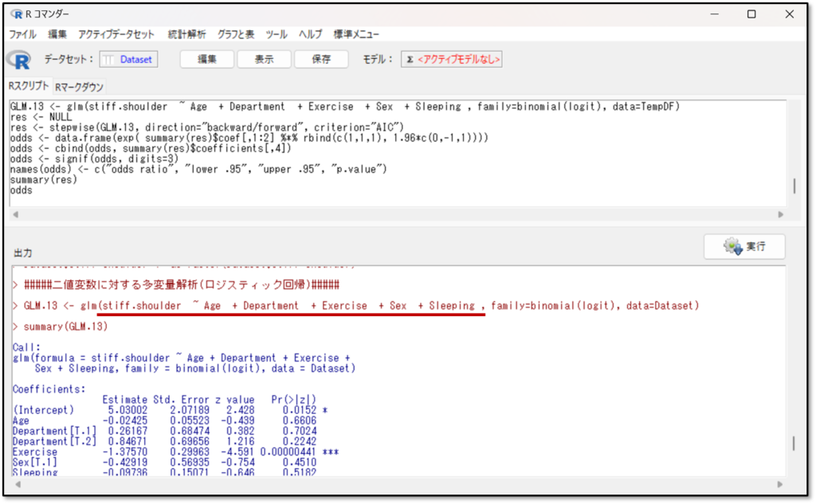
Task: Open the ヘルプ menu
Action: (311, 34)
